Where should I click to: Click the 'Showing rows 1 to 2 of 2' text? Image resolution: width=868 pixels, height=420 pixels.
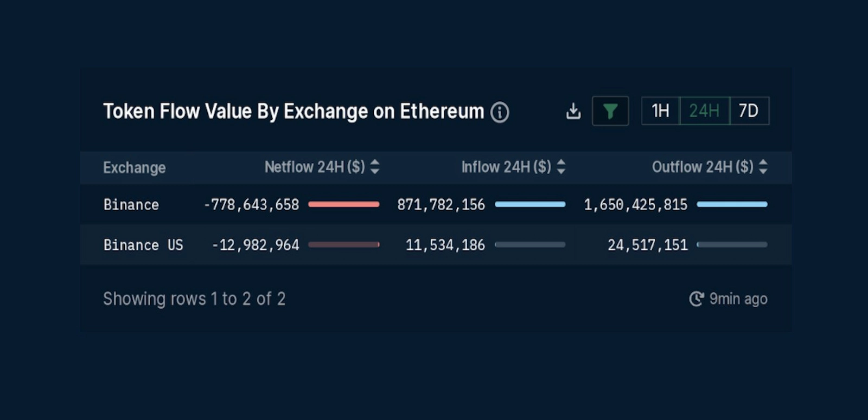[195, 299]
